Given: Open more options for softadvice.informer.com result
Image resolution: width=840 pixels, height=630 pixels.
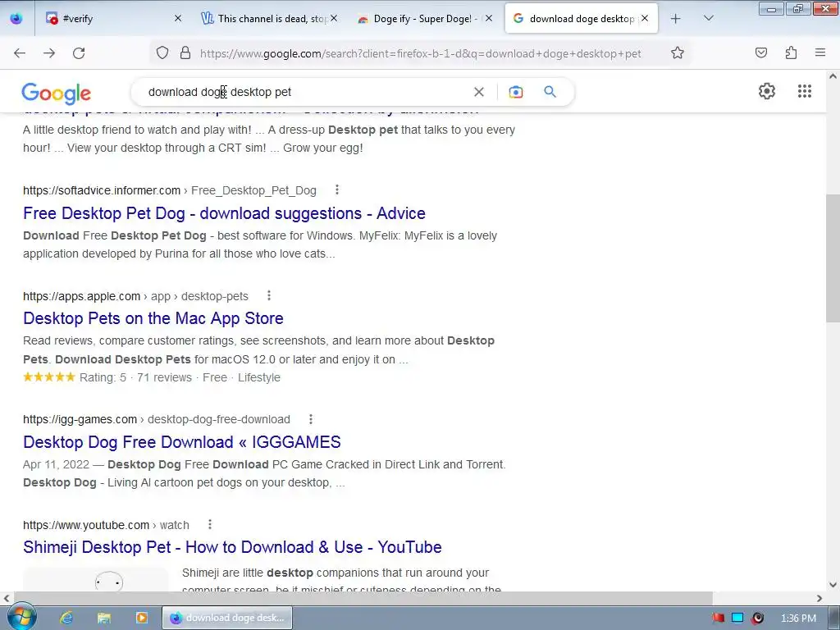Looking at the screenshot, I should [337, 189].
